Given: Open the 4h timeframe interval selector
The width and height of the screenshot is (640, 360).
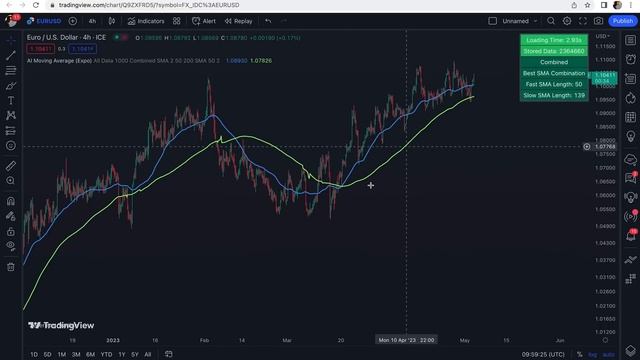Looking at the screenshot, I should pos(92,21).
